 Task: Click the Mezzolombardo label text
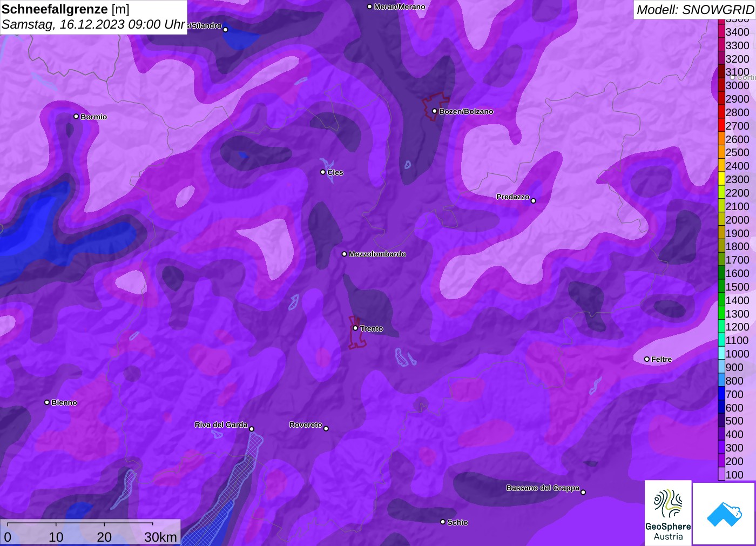377,254
